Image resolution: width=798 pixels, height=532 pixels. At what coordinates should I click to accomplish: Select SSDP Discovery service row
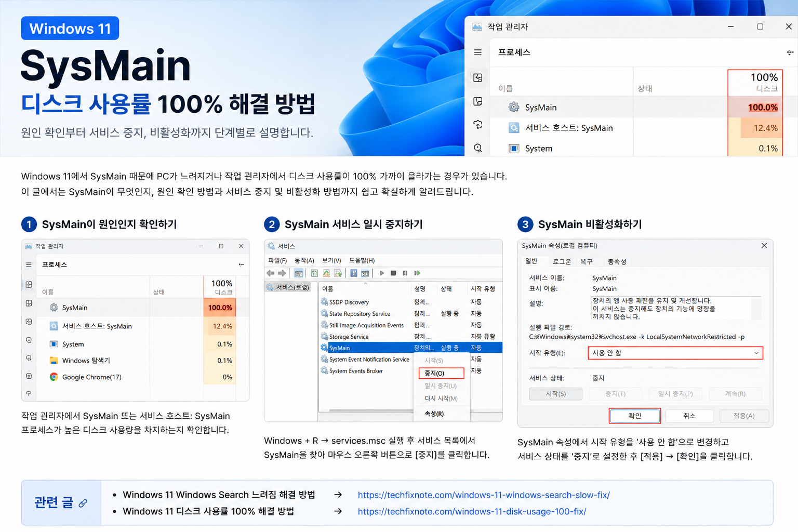tap(410, 302)
